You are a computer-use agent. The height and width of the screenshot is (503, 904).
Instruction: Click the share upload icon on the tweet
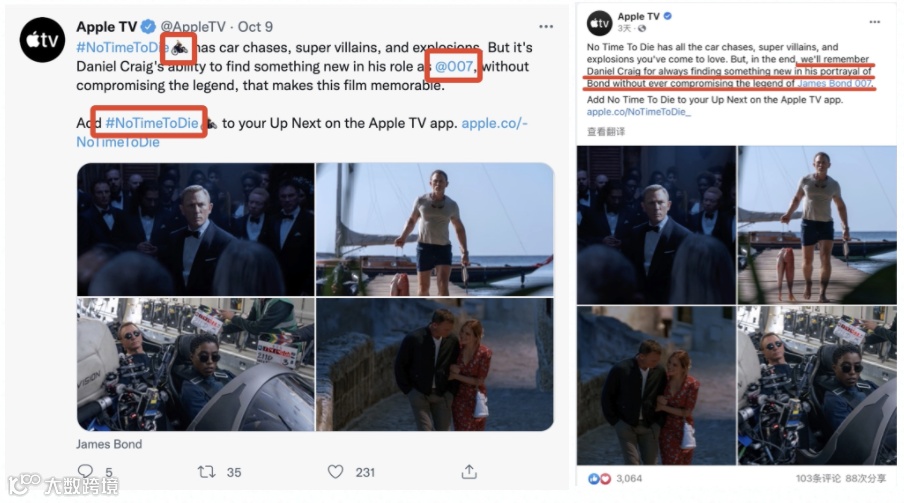click(x=469, y=472)
